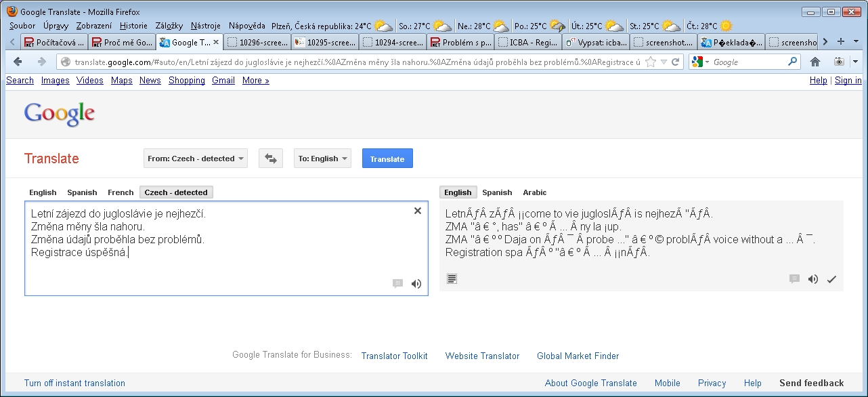The image size is (868, 397).
Task: Select Spanish as the target language
Action: (x=497, y=192)
